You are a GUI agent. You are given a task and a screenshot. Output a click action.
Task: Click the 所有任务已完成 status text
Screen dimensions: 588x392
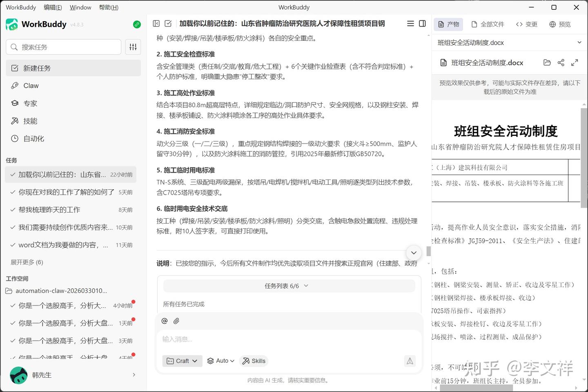(184, 304)
